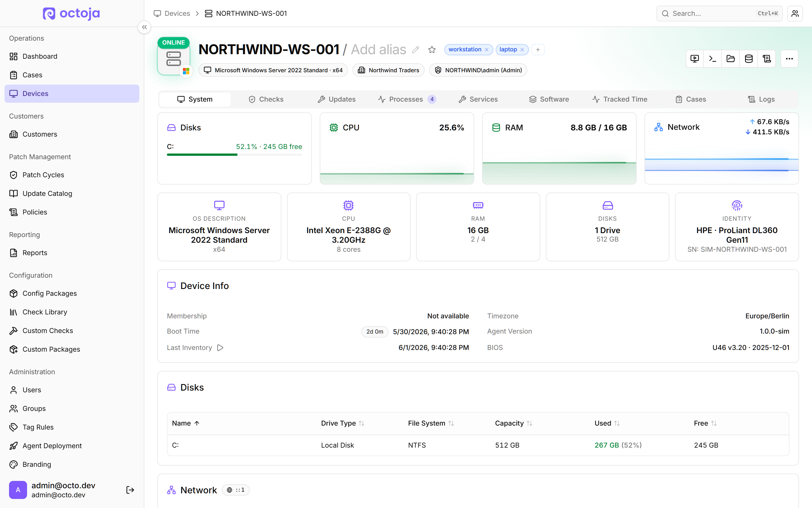812x508 pixels.
Task: Run inventory with the play icon
Action: [x=220, y=348]
